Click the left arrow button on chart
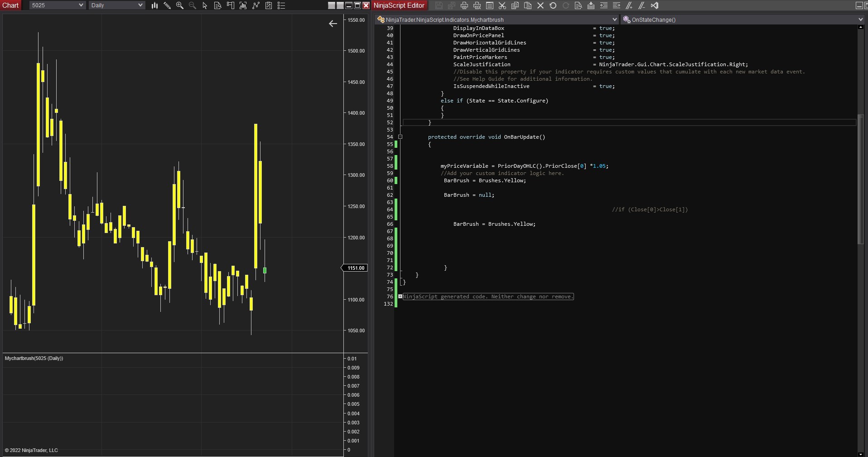The height and width of the screenshot is (457, 868). (333, 24)
